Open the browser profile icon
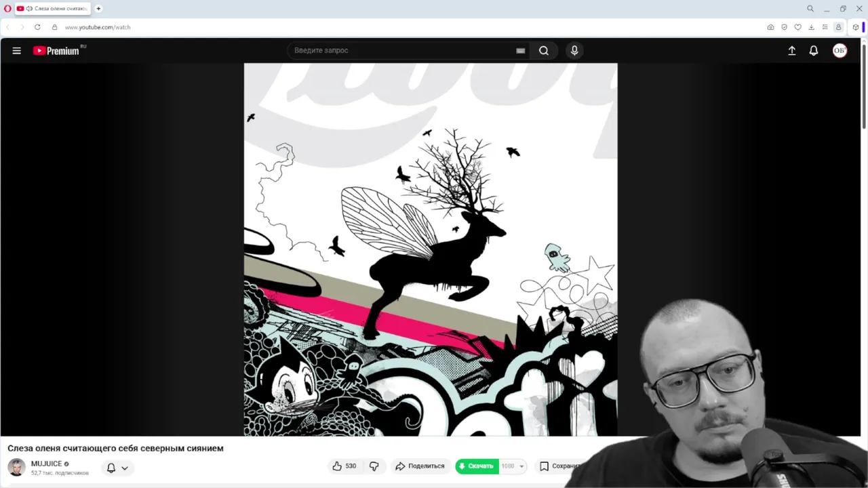The image size is (868, 488). click(838, 27)
